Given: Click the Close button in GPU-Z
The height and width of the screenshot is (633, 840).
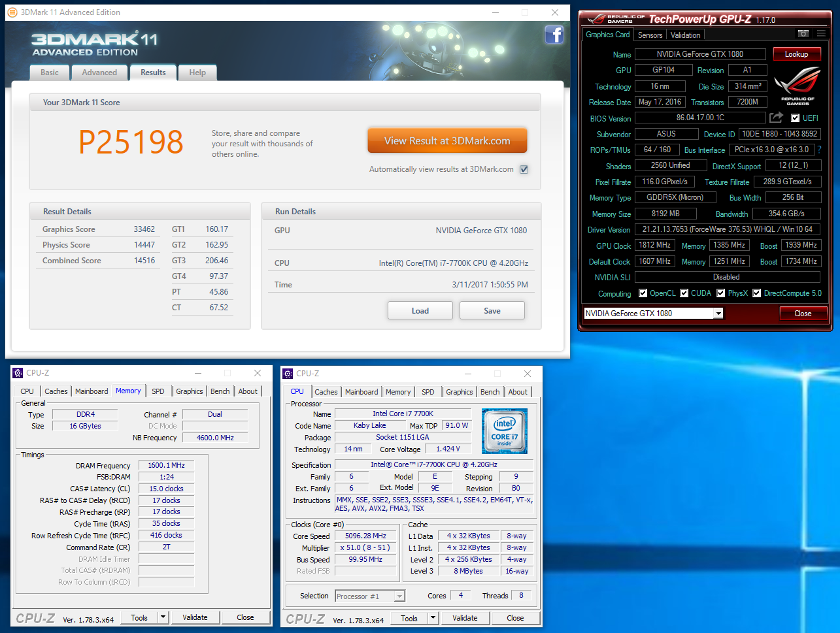Looking at the screenshot, I should click(803, 314).
